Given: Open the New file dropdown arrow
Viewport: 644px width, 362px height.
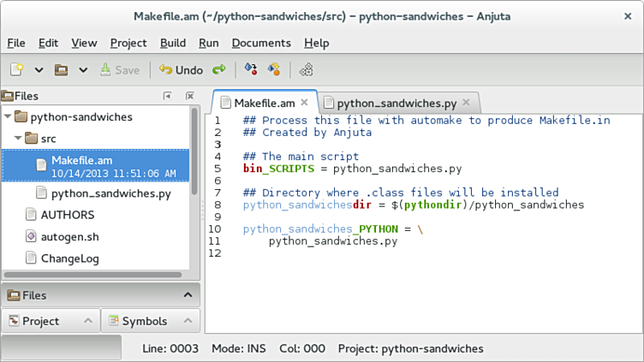Looking at the screenshot, I should click(39, 70).
